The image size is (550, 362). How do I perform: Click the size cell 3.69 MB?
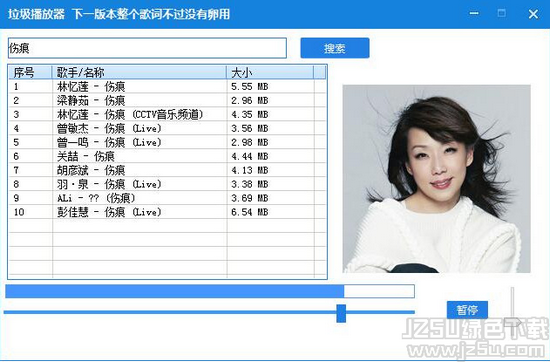[249, 198]
